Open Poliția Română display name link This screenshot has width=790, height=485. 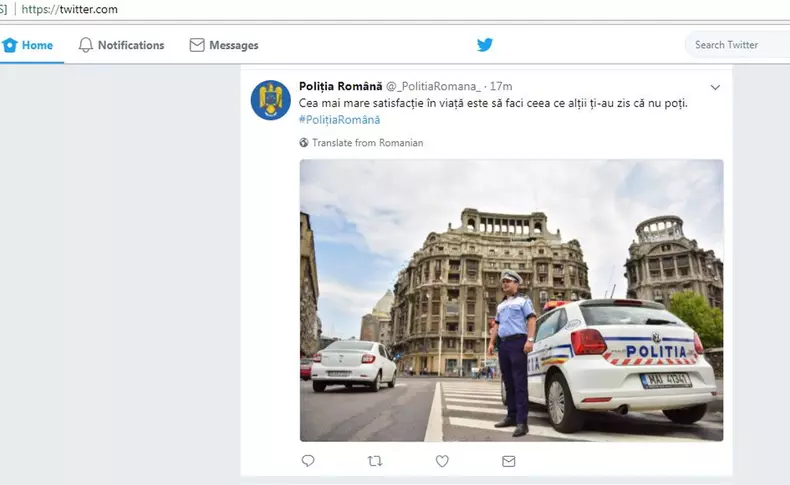coord(341,86)
